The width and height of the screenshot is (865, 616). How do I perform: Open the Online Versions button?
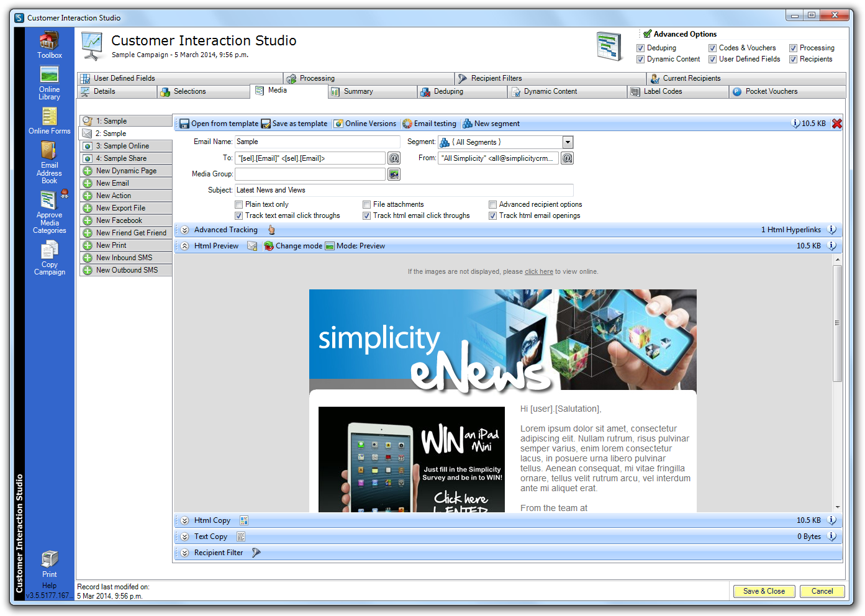click(x=365, y=124)
